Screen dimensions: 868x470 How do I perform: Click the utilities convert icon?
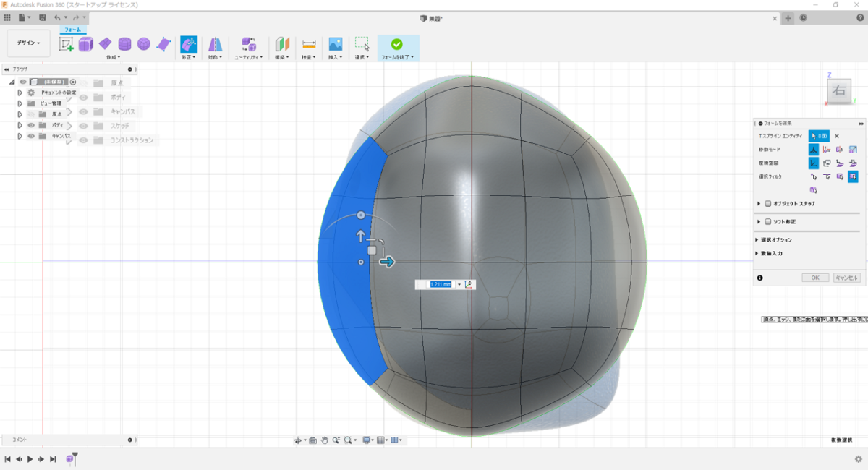pos(248,44)
